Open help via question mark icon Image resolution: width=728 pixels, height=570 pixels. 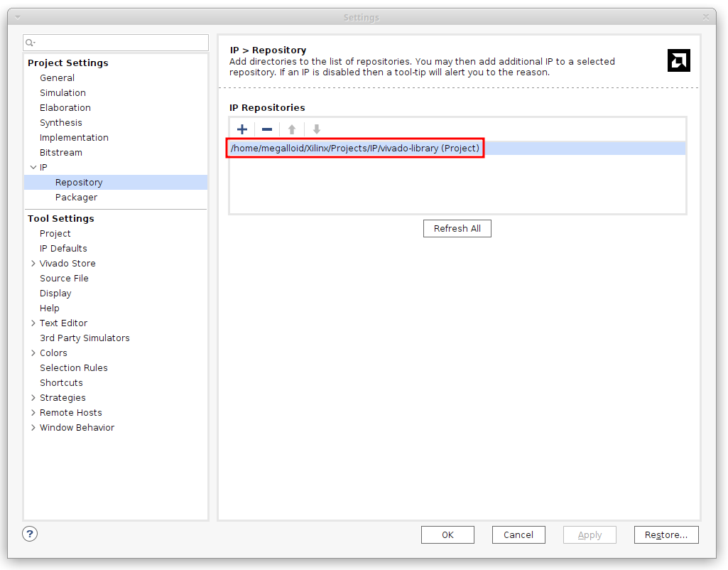[x=30, y=534]
